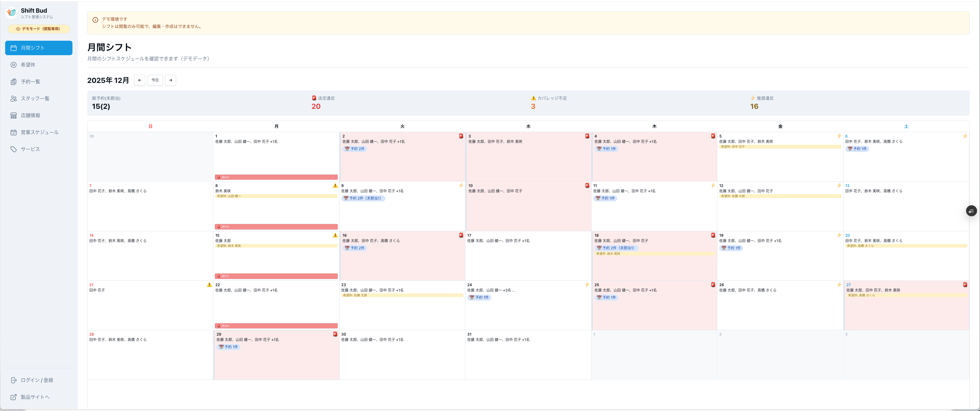Select the 店舗情報 icon in the sidebar

coord(13,115)
